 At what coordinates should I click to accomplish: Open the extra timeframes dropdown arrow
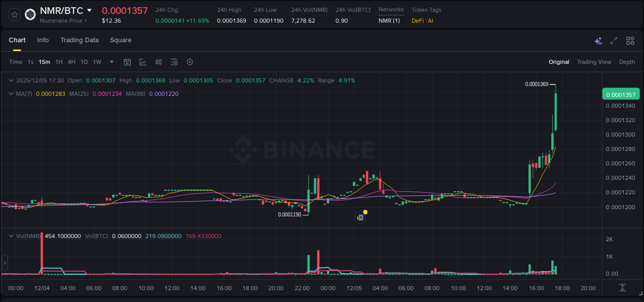111,62
